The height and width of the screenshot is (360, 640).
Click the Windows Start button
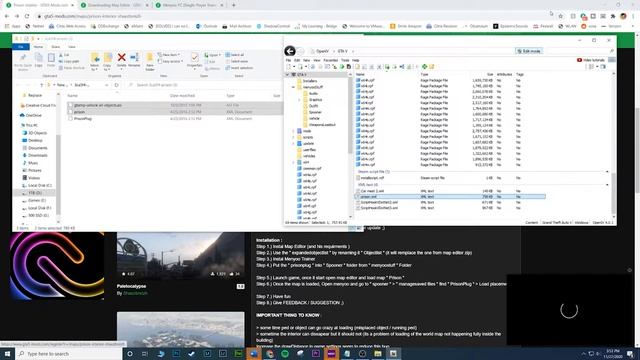pos(7,353)
